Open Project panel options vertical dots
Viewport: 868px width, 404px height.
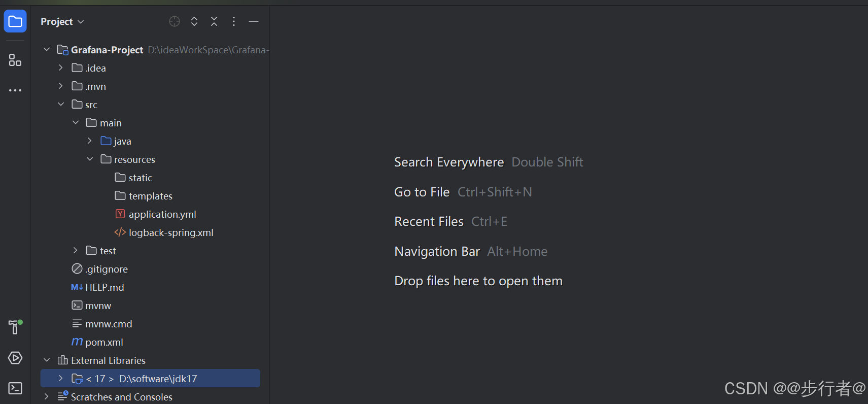(234, 21)
